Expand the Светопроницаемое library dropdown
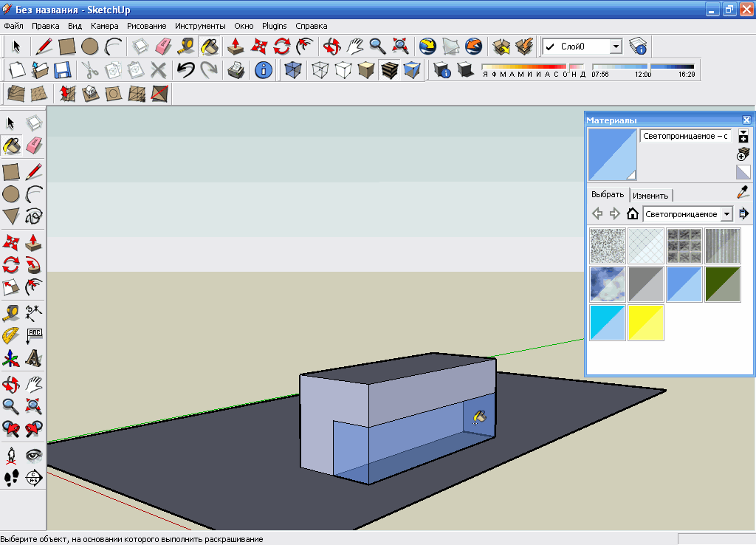 point(726,214)
